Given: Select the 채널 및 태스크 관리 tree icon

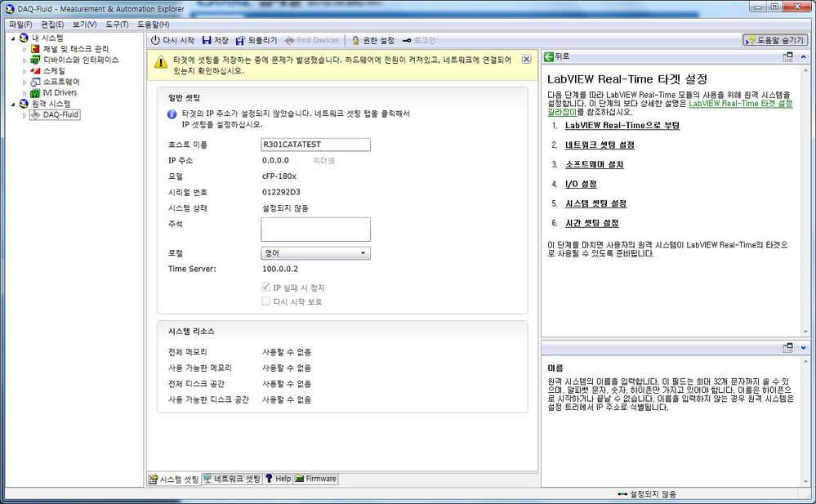Looking at the screenshot, I should [35, 49].
